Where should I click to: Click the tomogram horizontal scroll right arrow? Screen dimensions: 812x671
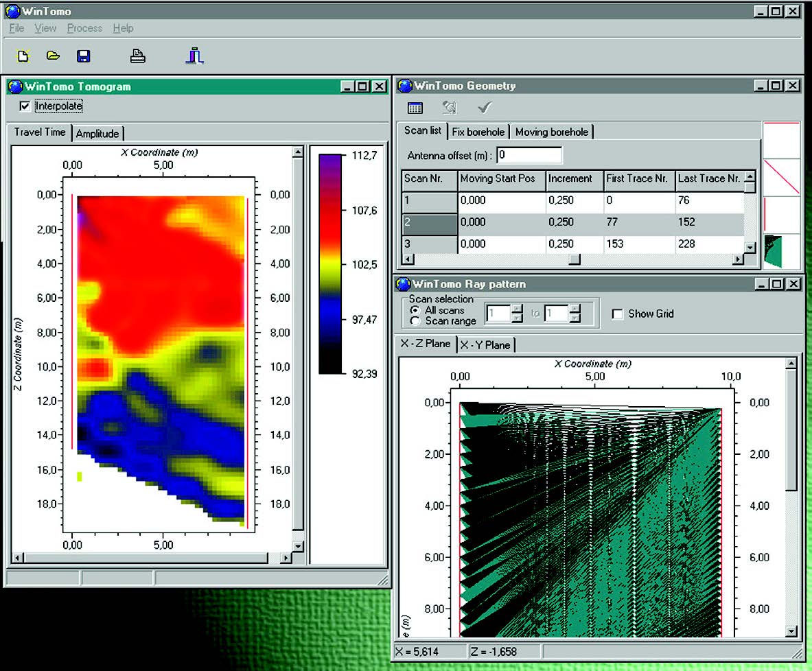click(x=286, y=558)
